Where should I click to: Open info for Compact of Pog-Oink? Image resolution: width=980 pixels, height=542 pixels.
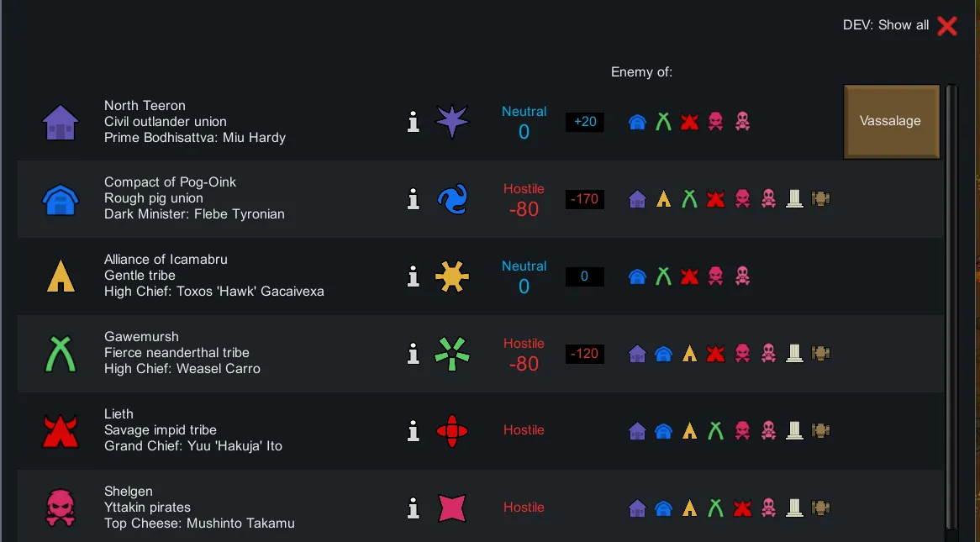(x=413, y=199)
